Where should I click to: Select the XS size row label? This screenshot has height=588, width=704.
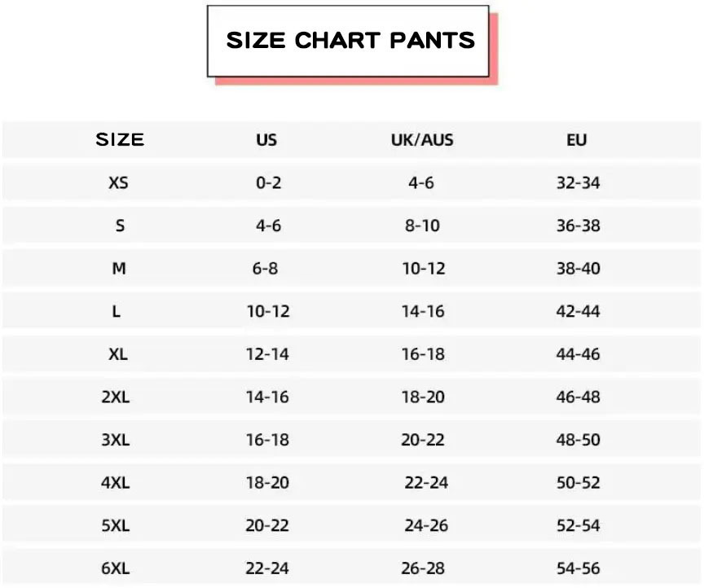pos(118,183)
